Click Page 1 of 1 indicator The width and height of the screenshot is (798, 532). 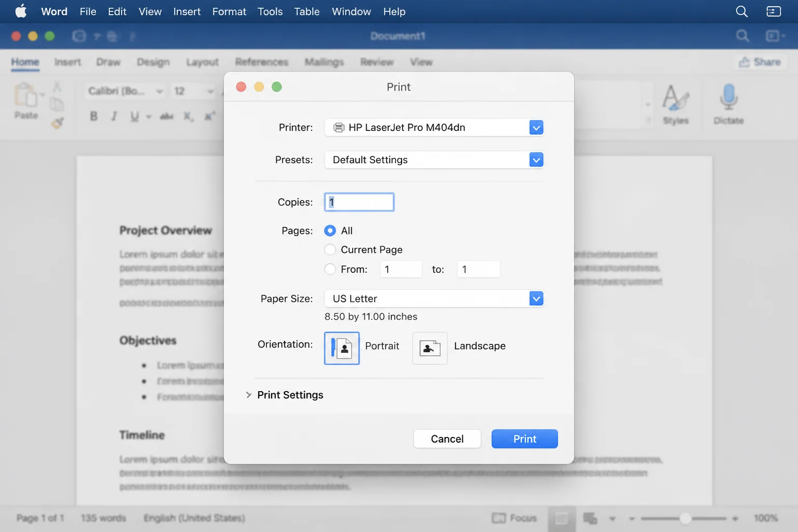[40, 518]
